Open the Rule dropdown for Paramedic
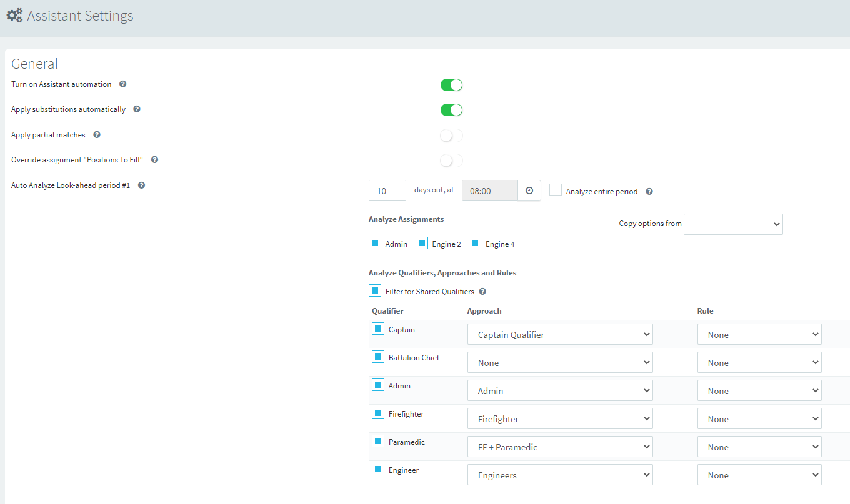Image resolution: width=850 pixels, height=504 pixels. 759,447
